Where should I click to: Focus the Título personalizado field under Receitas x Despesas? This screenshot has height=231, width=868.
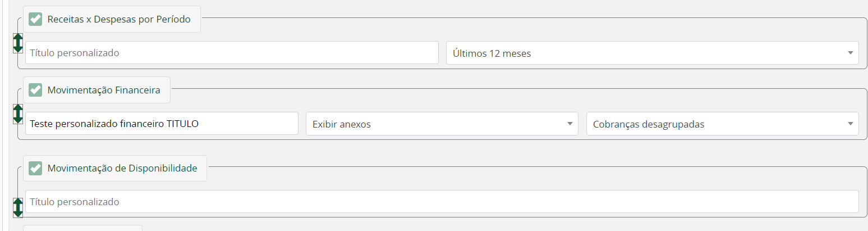pos(232,53)
